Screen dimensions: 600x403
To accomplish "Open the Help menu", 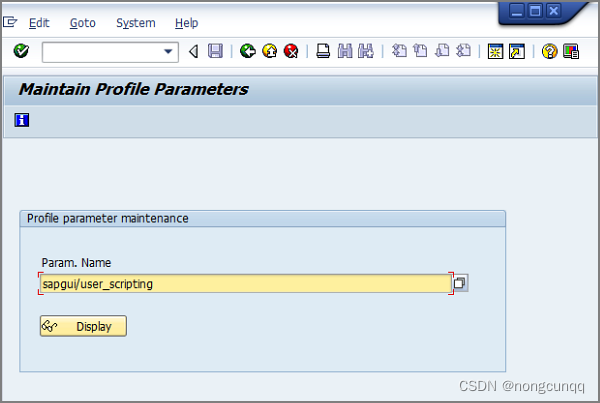I will tap(186, 23).
